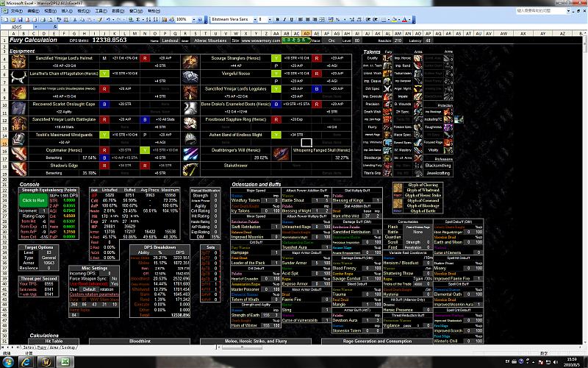
Task: Click the Whispering Fanged Skull trinket icon
Action: [x=282, y=153]
